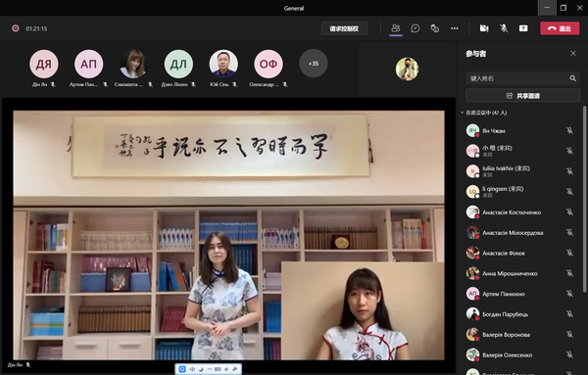Click the share invite button
The image size is (588, 375).
pyautogui.click(x=522, y=96)
